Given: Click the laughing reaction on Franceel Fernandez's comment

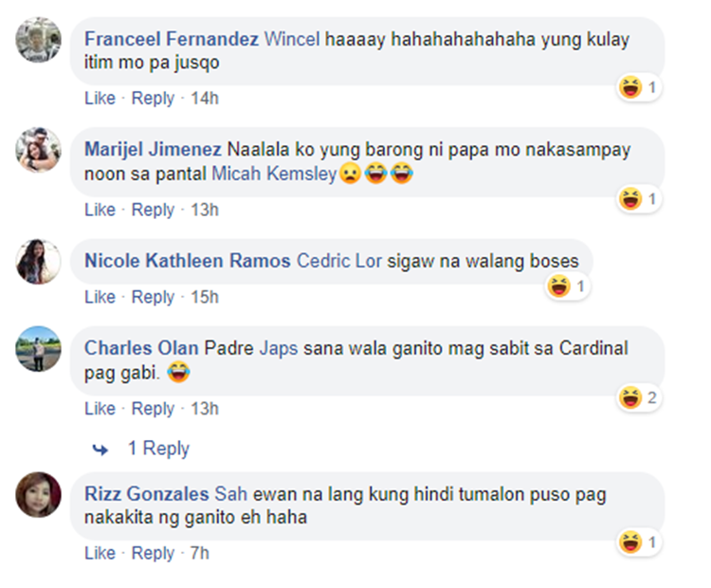Looking at the screenshot, I should coord(640,87).
